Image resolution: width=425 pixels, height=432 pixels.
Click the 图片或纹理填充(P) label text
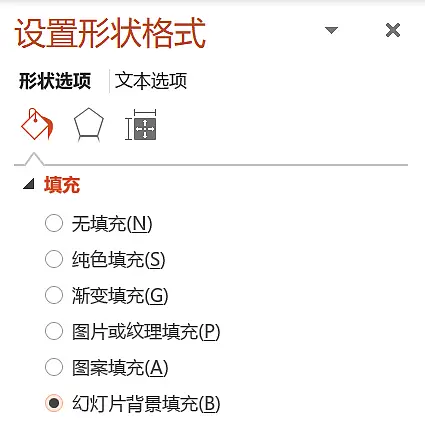(x=146, y=331)
